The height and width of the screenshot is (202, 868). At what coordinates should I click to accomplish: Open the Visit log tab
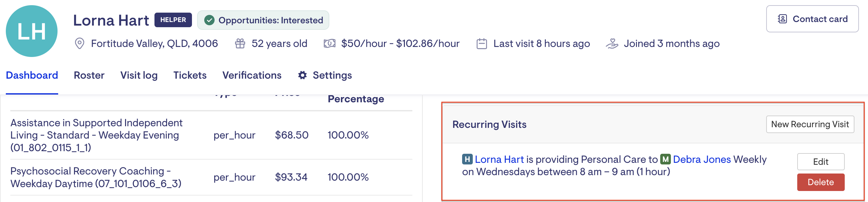click(139, 75)
